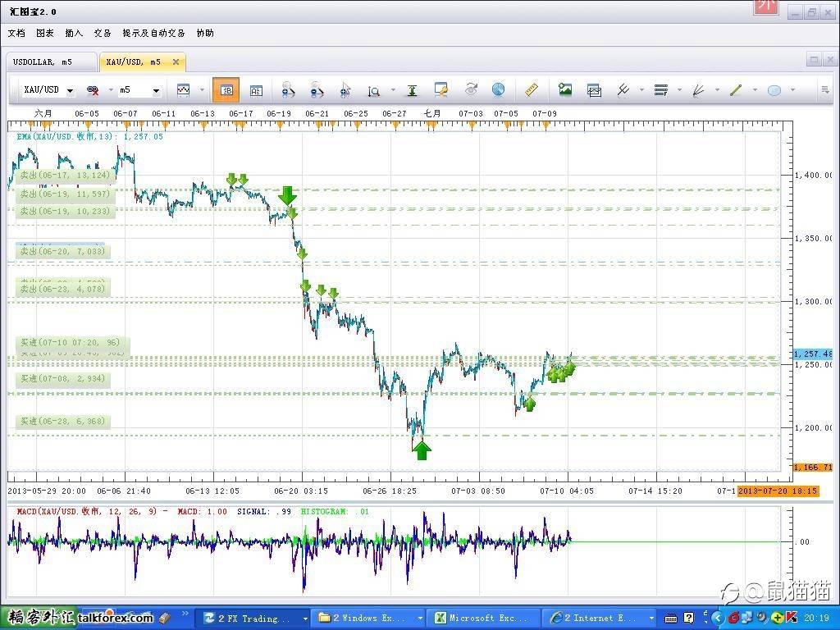The width and height of the screenshot is (840, 630).
Task: Click the 买进(06-28, 6,368) order label
Action: 62,422
